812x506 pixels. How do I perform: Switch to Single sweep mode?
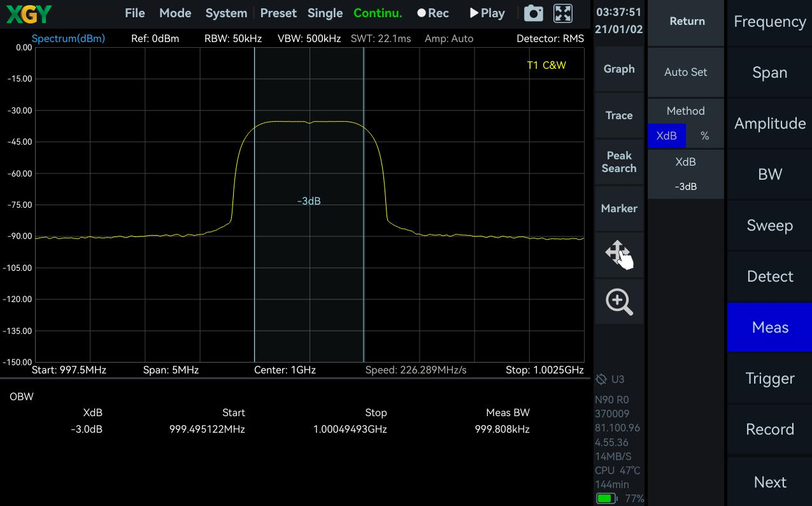pyautogui.click(x=325, y=13)
